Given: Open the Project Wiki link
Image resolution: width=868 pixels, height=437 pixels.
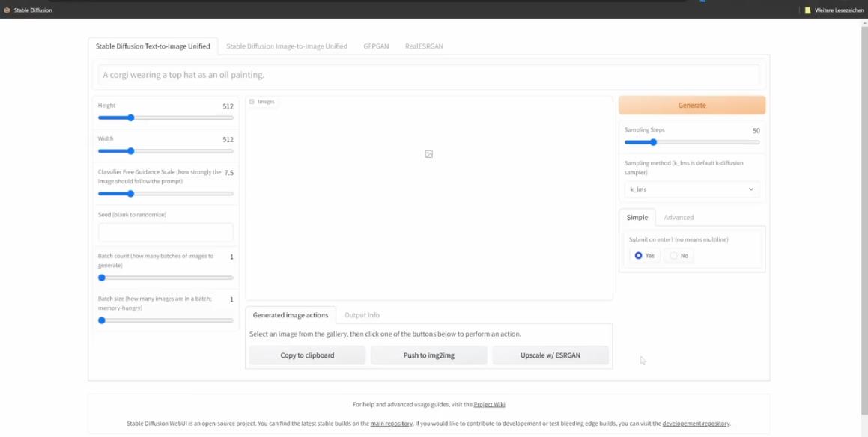Looking at the screenshot, I should (x=489, y=404).
